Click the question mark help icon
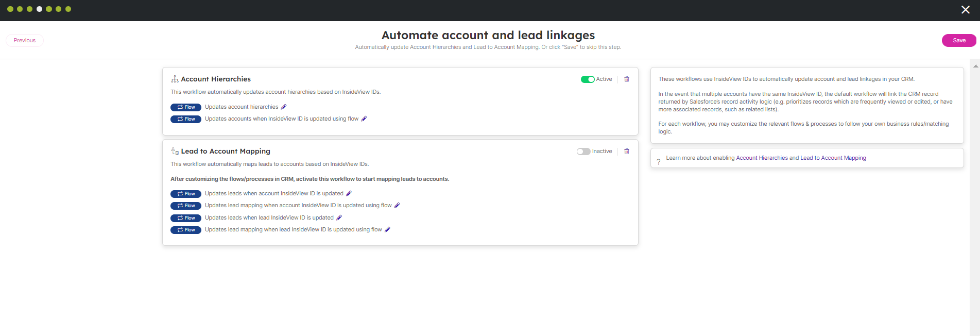Viewport: 980px width, 336px height. pos(658,162)
